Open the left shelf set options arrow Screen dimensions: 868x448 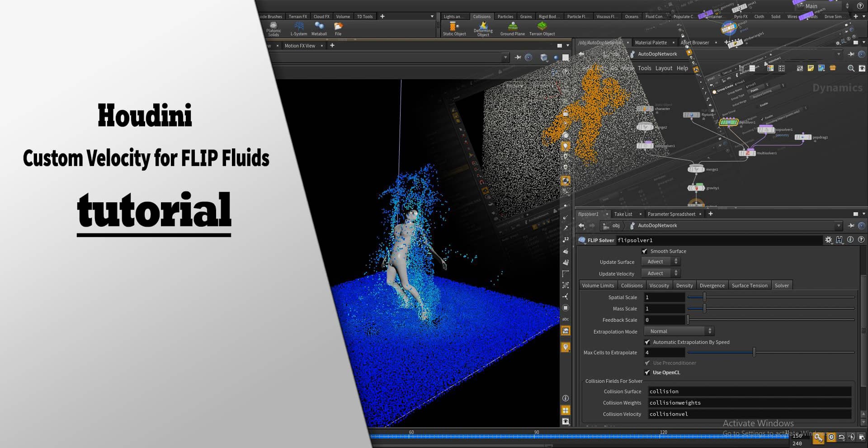coord(432,16)
